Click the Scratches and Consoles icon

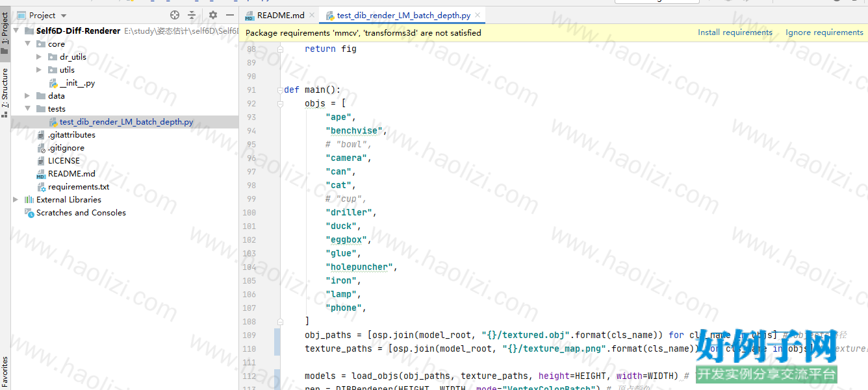[29, 213]
